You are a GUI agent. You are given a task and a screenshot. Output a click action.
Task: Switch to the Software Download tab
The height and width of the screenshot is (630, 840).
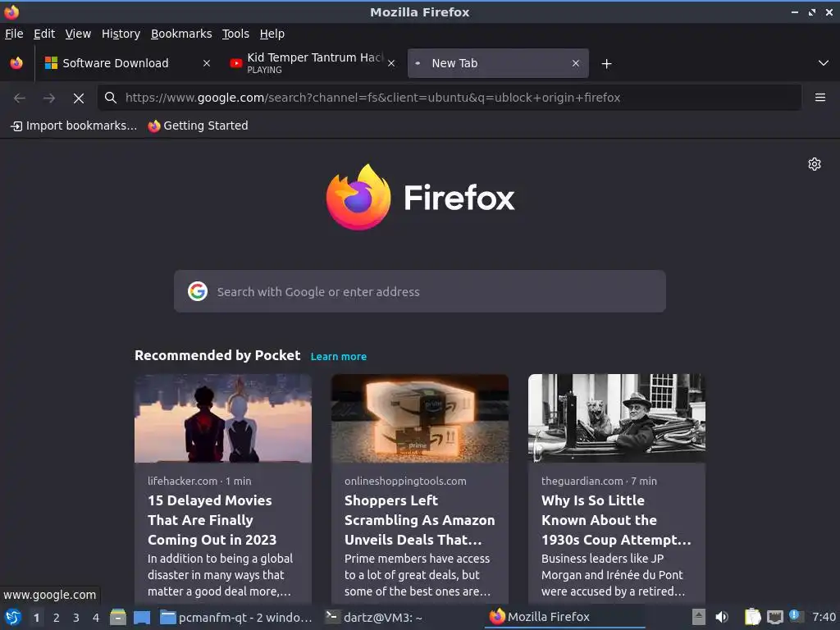pyautogui.click(x=127, y=63)
